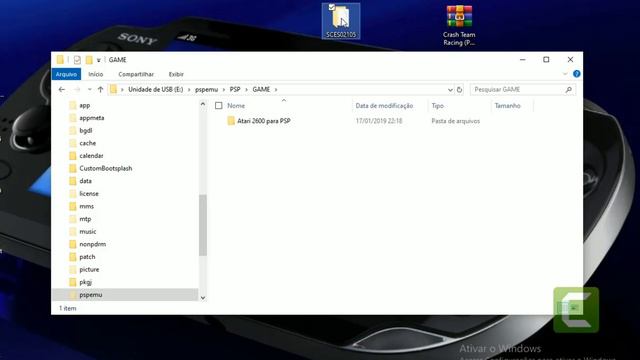
Task: Go back with the left arrow
Action: coord(62,89)
